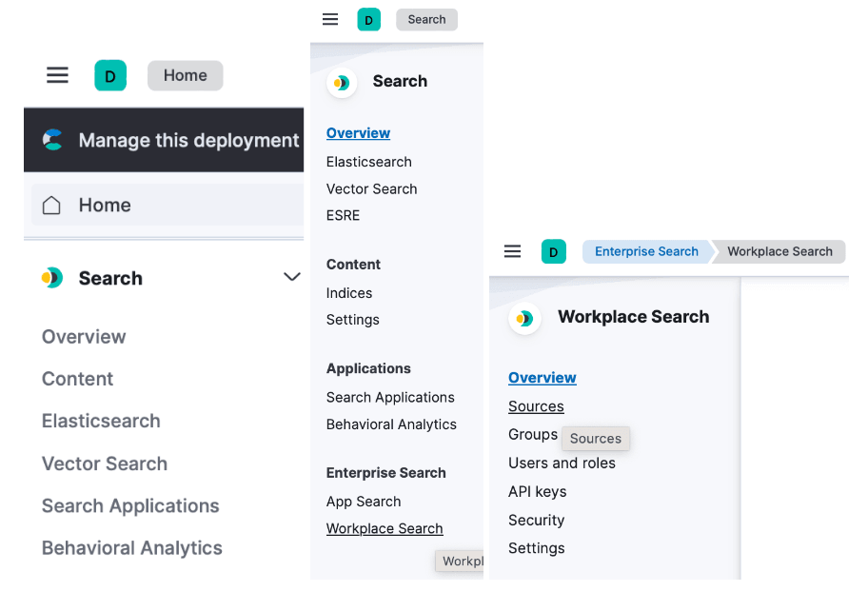The width and height of the screenshot is (868, 592).
Task: Collapse the Search section using its chevron
Action: click(x=291, y=277)
